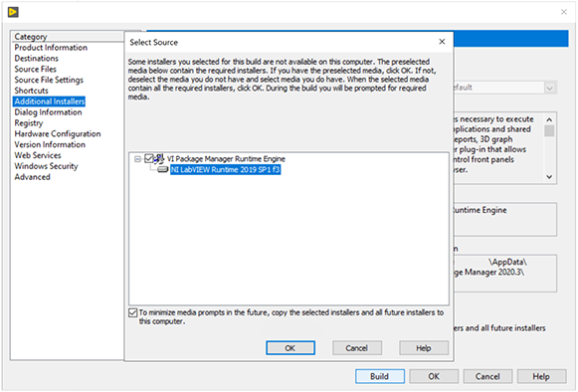This screenshot has width=578, height=392.
Task: Open the Windows Security category
Action: (46, 166)
